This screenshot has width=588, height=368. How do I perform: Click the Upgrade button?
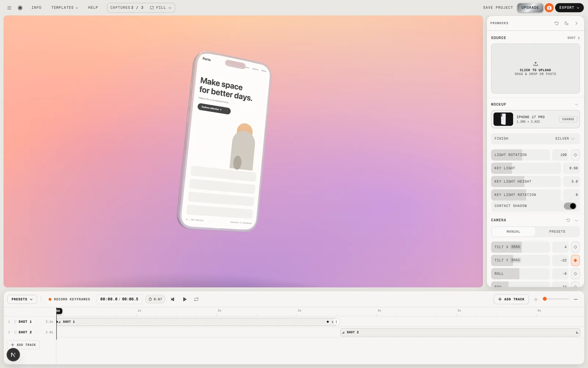pyautogui.click(x=530, y=8)
